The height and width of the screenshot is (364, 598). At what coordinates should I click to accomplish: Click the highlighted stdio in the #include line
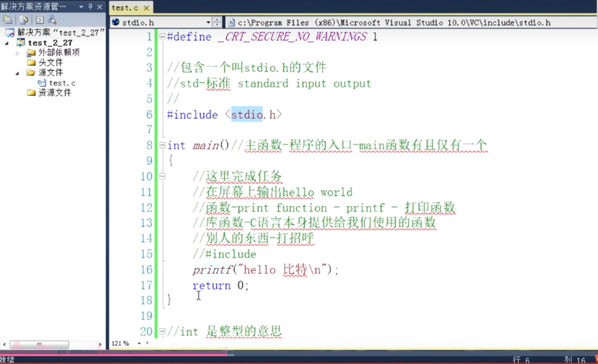click(x=247, y=114)
